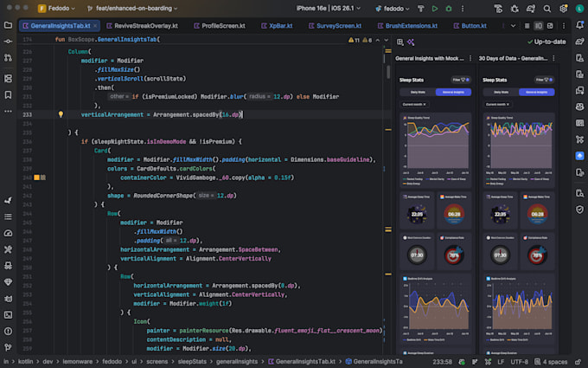Close the GeneralInsightsTab.kt tab
The image size is (588, 368).
(x=95, y=25)
